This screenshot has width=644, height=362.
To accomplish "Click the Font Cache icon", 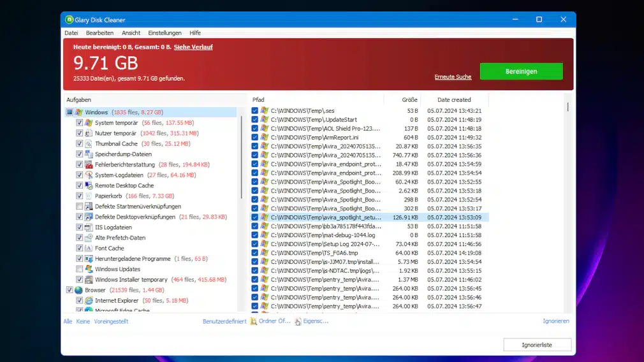I will [x=89, y=249].
